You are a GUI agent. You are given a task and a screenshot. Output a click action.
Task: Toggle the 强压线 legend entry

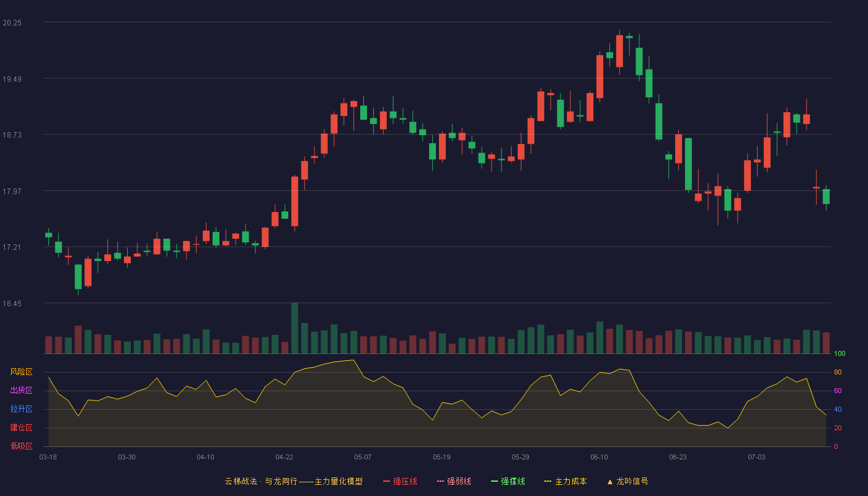(400, 481)
